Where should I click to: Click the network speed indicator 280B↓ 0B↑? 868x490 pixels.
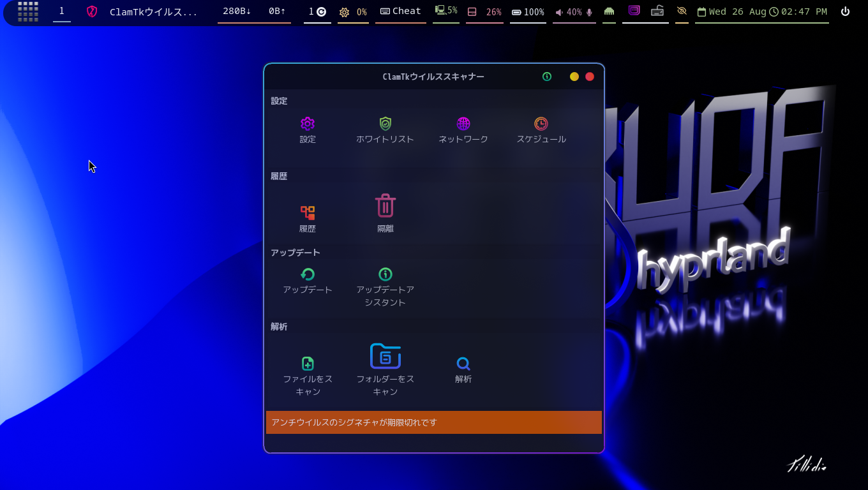click(x=254, y=11)
